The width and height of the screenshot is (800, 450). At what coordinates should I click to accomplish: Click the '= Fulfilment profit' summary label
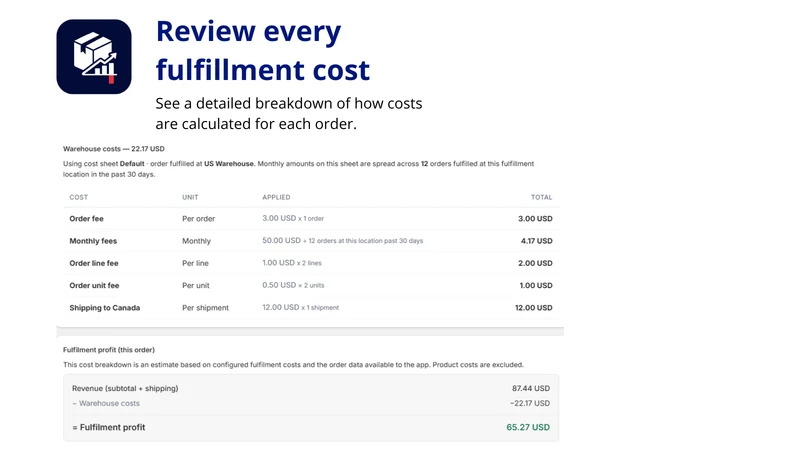109,428
